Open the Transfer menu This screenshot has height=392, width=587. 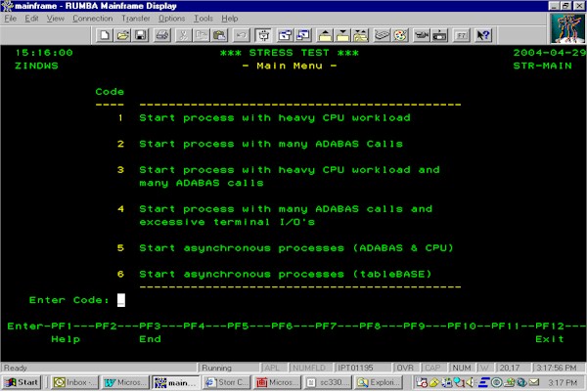(x=136, y=19)
